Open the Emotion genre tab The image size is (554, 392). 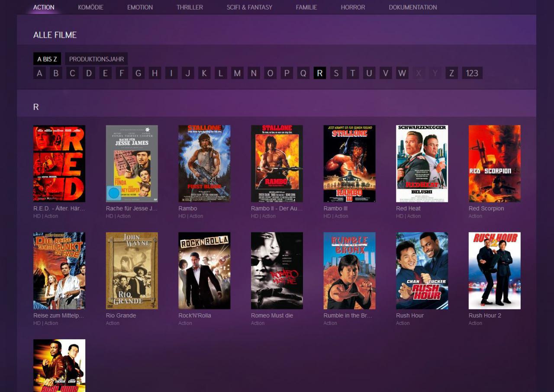(x=140, y=7)
